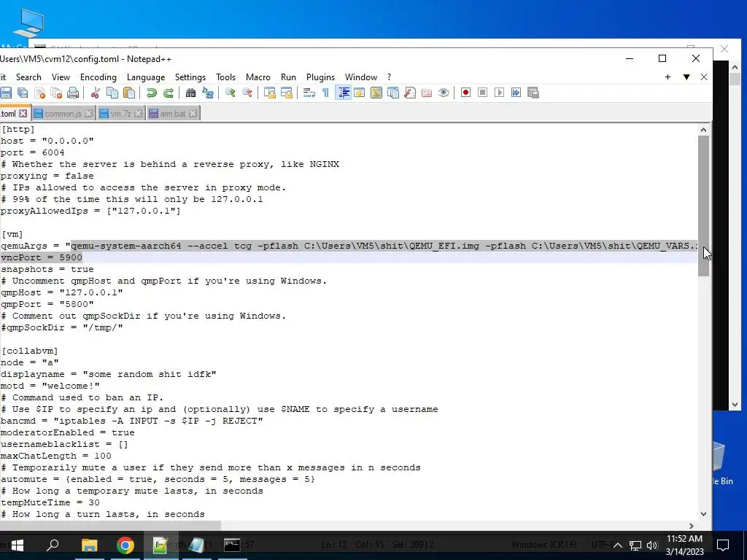Click the editor scroll-up arrow
Image resolution: width=747 pixels, height=560 pixels.
point(704,130)
